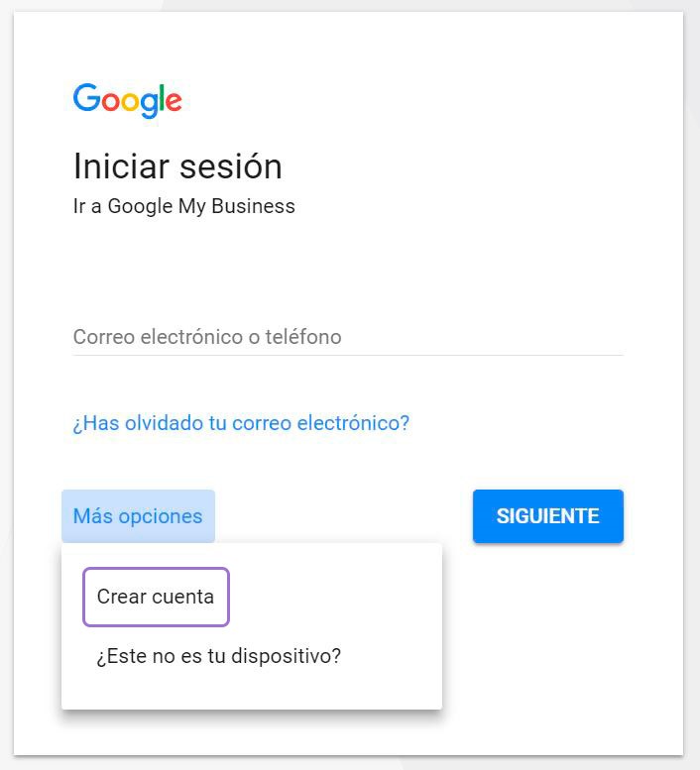The width and height of the screenshot is (700, 770).
Task: Click the Google logo
Action: 127,100
